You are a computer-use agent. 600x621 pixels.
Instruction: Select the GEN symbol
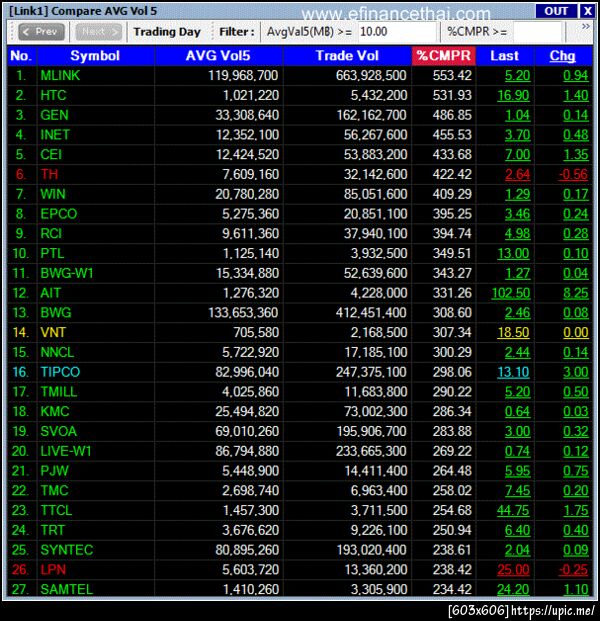54,115
